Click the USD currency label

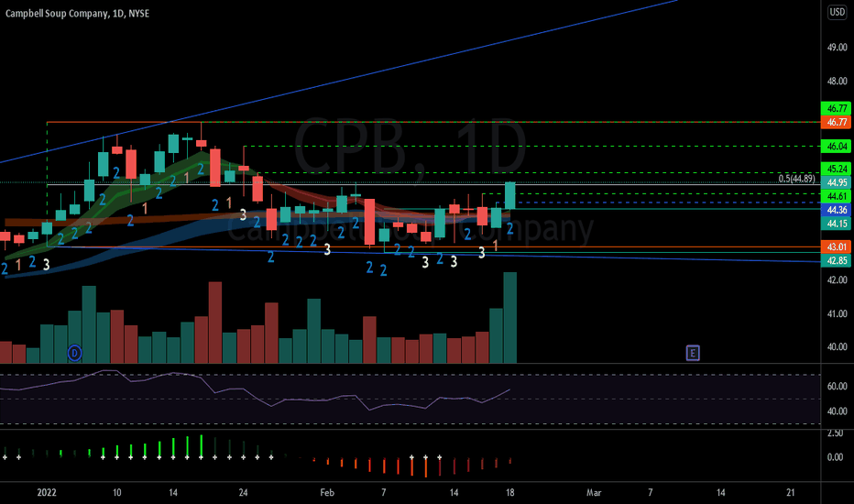pos(838,12)
